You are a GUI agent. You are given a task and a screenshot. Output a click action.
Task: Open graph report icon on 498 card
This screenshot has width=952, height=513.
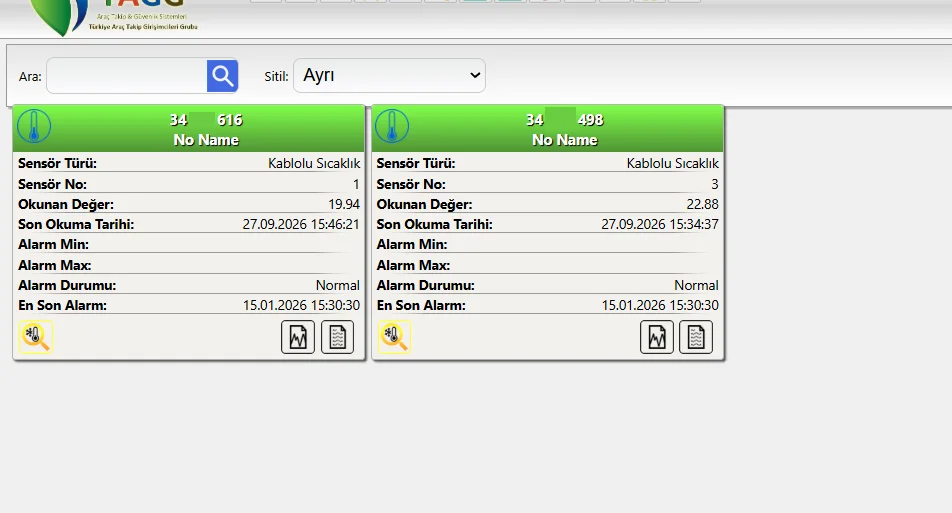click(x=657, y=337)
